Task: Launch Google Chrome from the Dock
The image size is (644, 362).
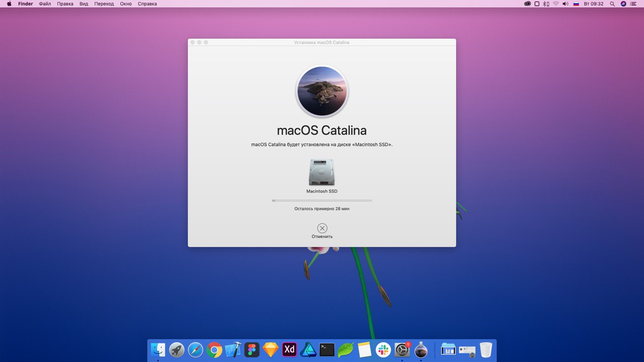Action: 214,350
